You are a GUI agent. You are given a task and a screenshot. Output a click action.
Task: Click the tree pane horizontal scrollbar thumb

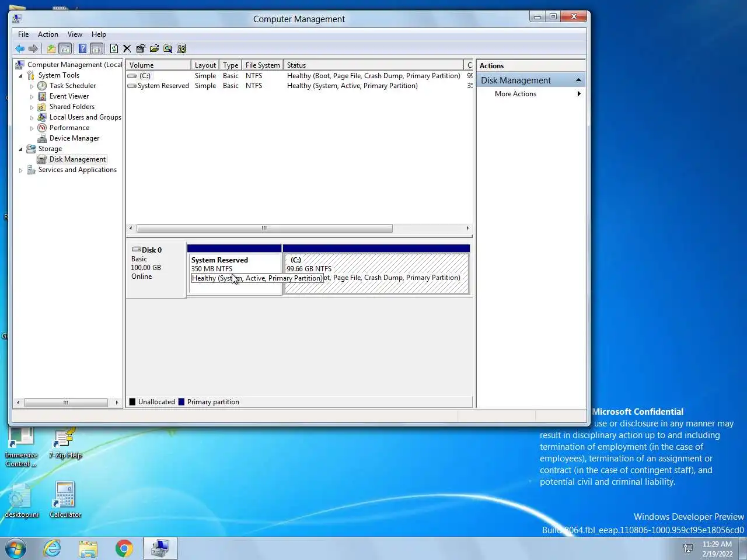click(x=66, y=402)
